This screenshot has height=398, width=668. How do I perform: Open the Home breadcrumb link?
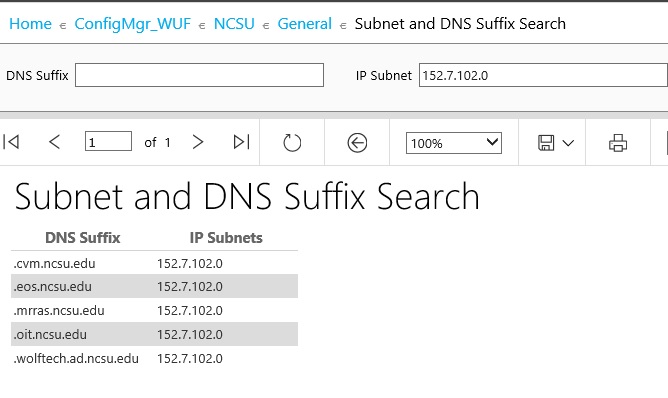point(30,24)
